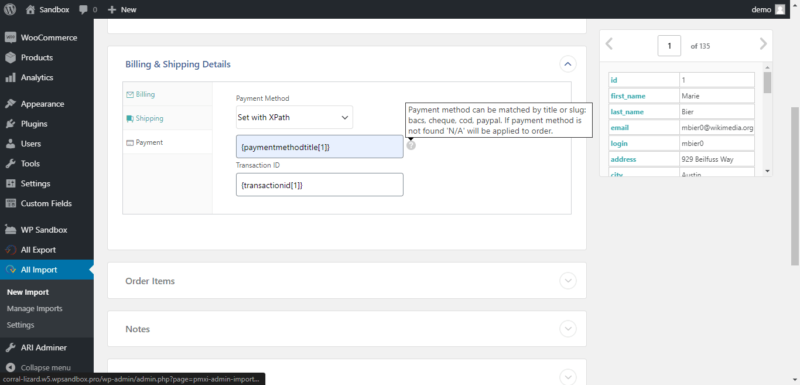Click the Users person icon
Viewport: 800px width, 385px height.
[x=10, y=144]
